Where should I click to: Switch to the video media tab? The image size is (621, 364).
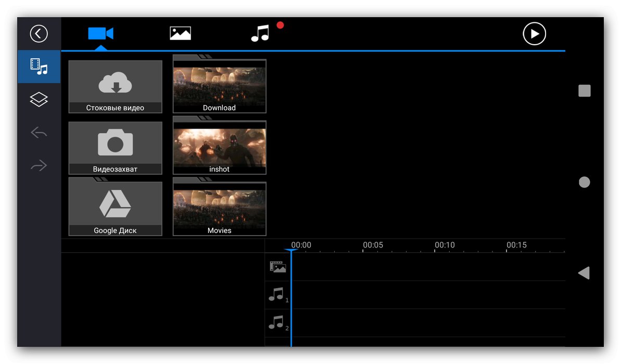[100, 34]
